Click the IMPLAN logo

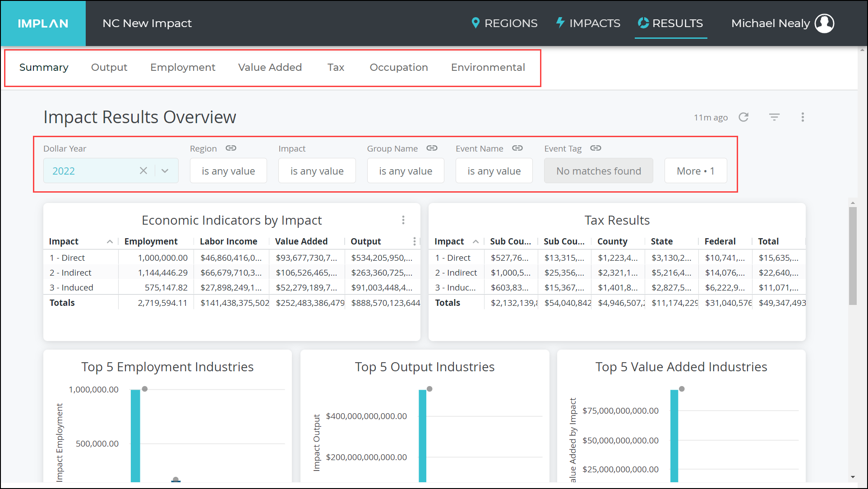[x=43, y=23]
